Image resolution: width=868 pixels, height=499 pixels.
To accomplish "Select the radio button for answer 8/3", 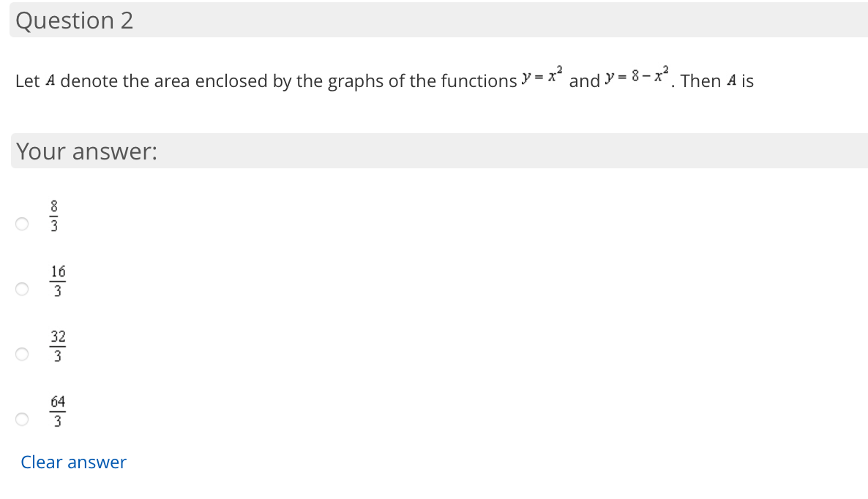I will click(22, 224).
